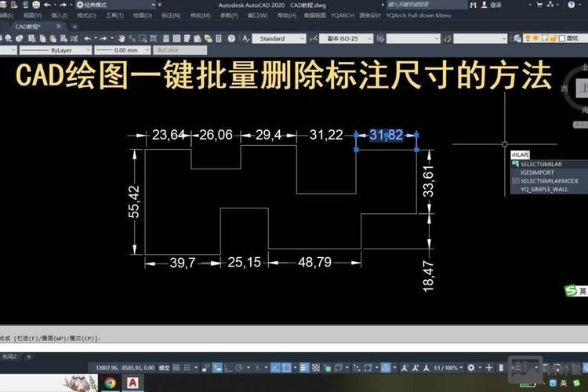Screen dimensions: 588x392
Task: Select the Pan hand tool
Action: tap(122, 38)
